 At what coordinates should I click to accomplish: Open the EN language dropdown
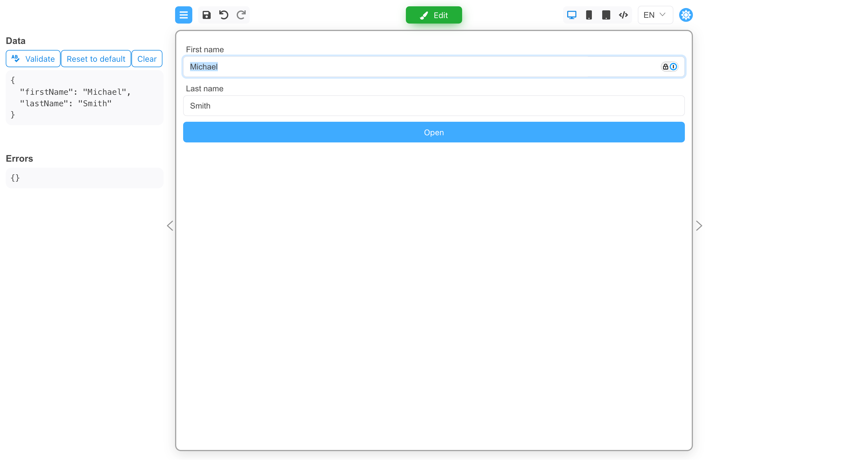[654, 15]
